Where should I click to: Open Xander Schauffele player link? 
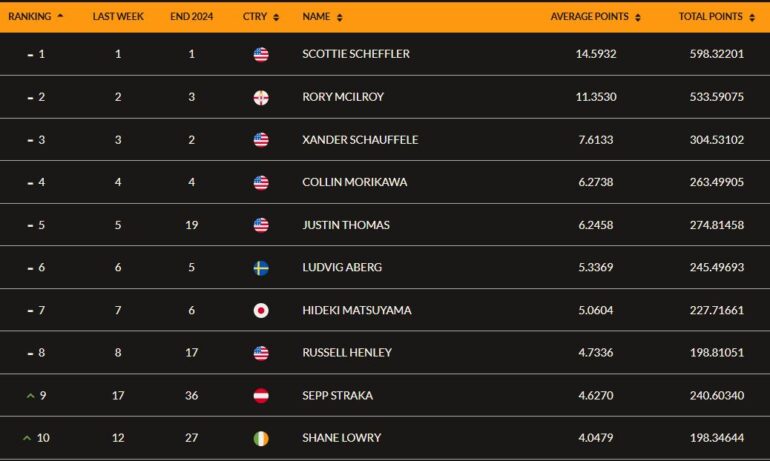click(360, 140)
